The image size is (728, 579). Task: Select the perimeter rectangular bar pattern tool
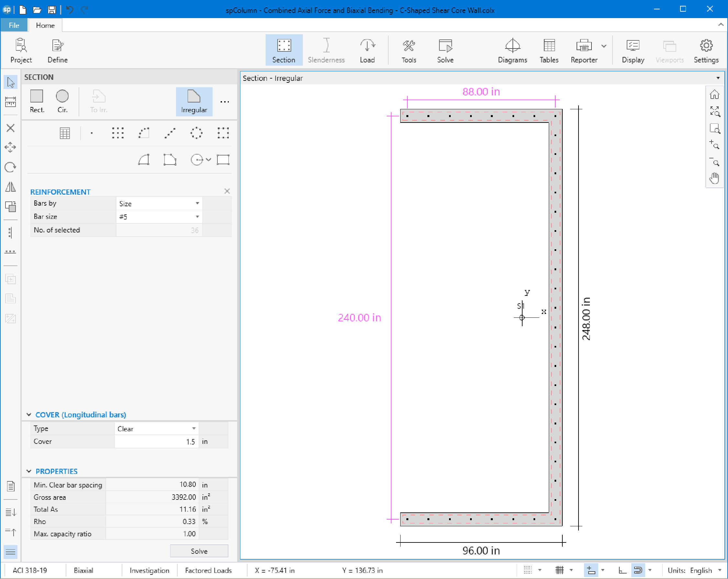223,133
